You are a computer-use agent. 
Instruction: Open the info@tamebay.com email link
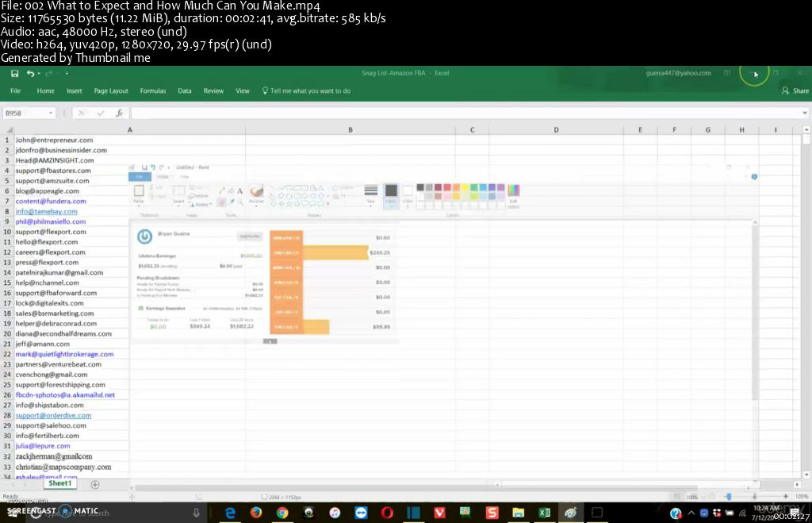click(46, 211)
